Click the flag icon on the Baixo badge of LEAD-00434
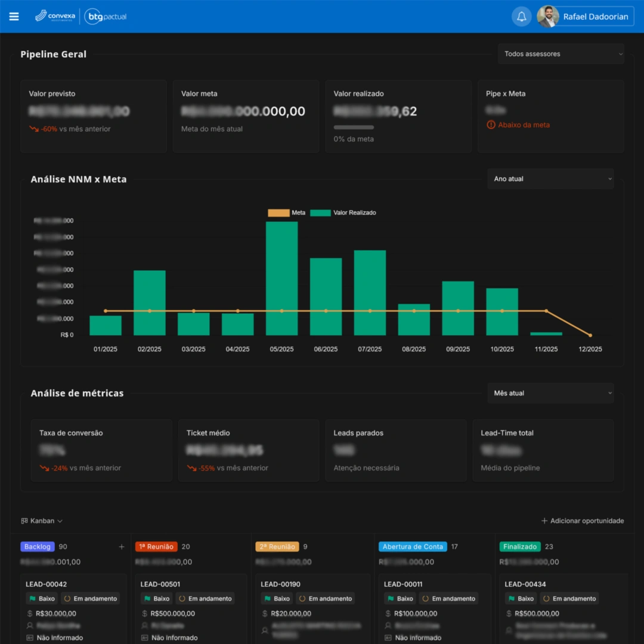 pyautogui.click(x=510, y=598)
